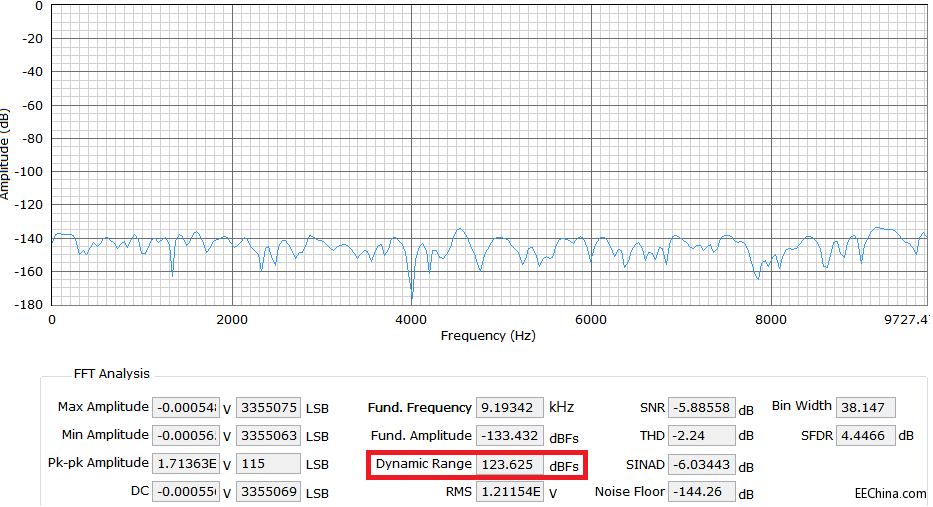
Task: Select the DC LSB value field
Action: point(268,492)
